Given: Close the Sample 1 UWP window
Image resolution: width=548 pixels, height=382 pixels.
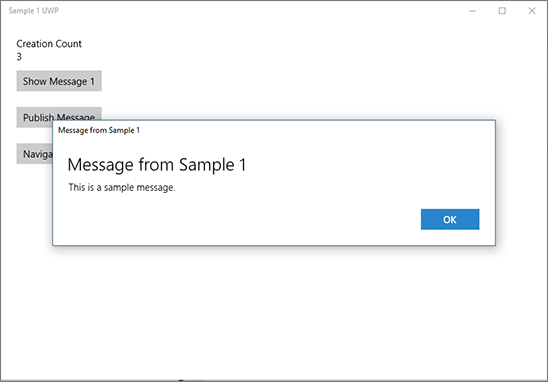Looking at the screenshot, I should pos(532,11).
